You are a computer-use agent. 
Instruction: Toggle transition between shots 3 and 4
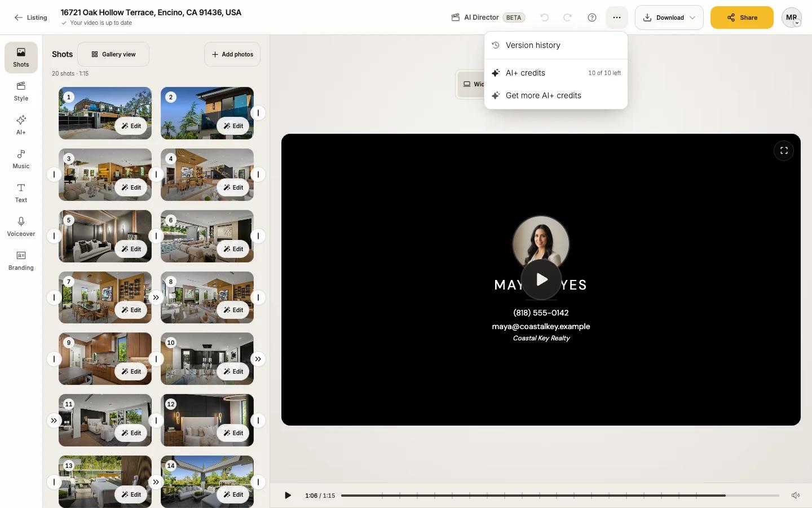point(156,174)
